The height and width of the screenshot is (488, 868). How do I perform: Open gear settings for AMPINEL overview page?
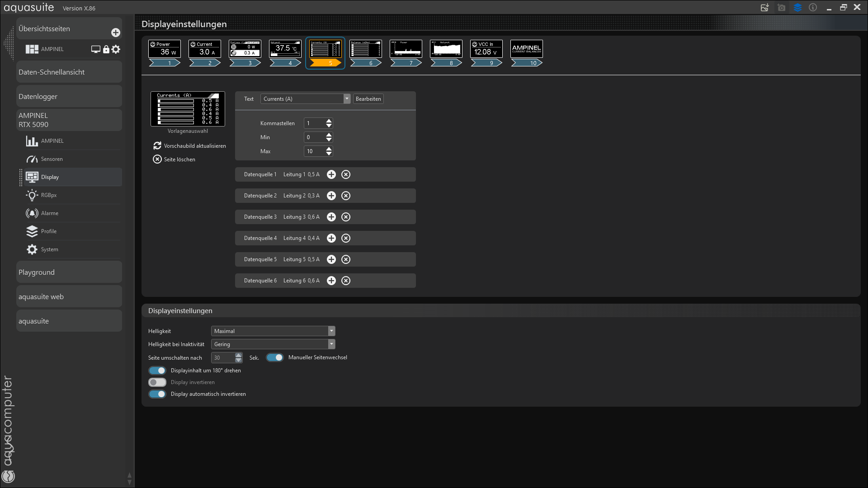[116, 49]
